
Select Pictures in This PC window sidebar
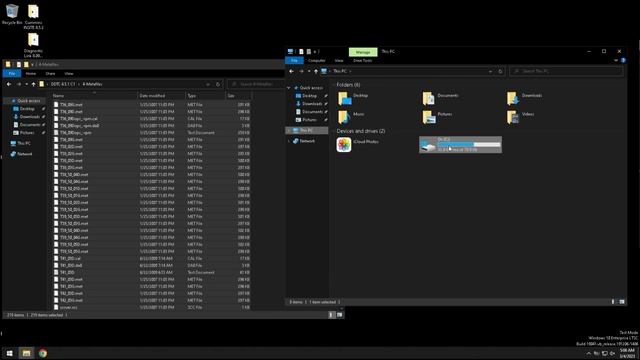pos(309,120)
